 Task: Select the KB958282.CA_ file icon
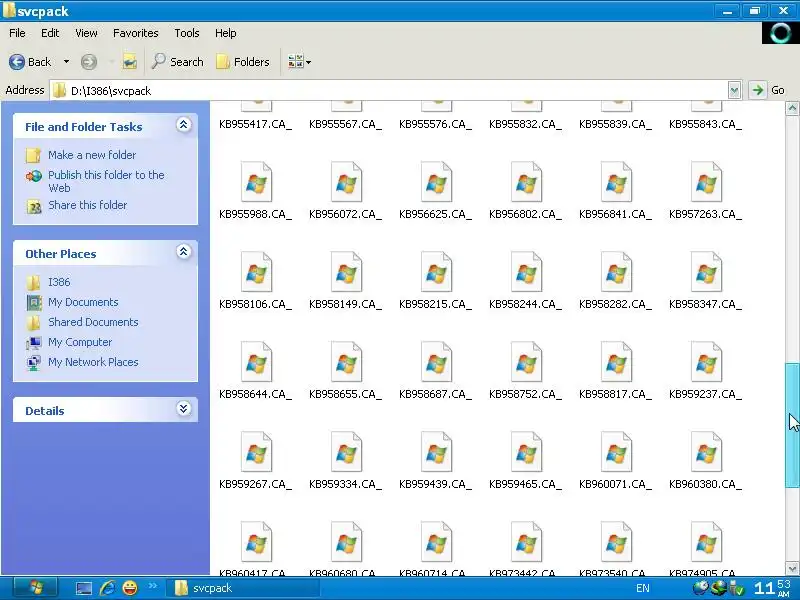coord(616,272)
